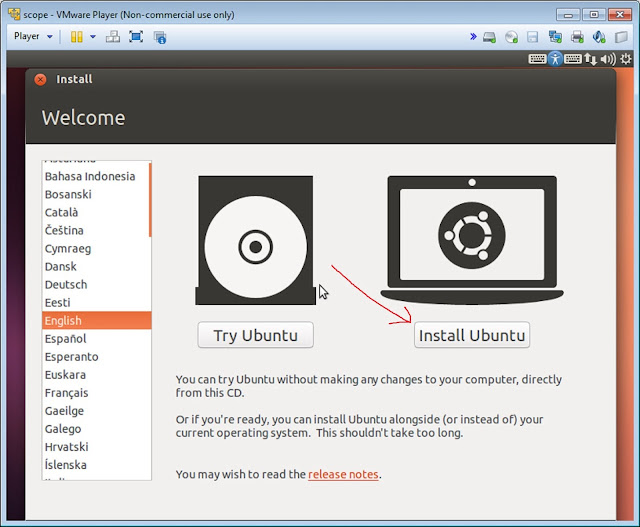
Task: Click the double chevron device expander
Action: (x=473, y=37)
